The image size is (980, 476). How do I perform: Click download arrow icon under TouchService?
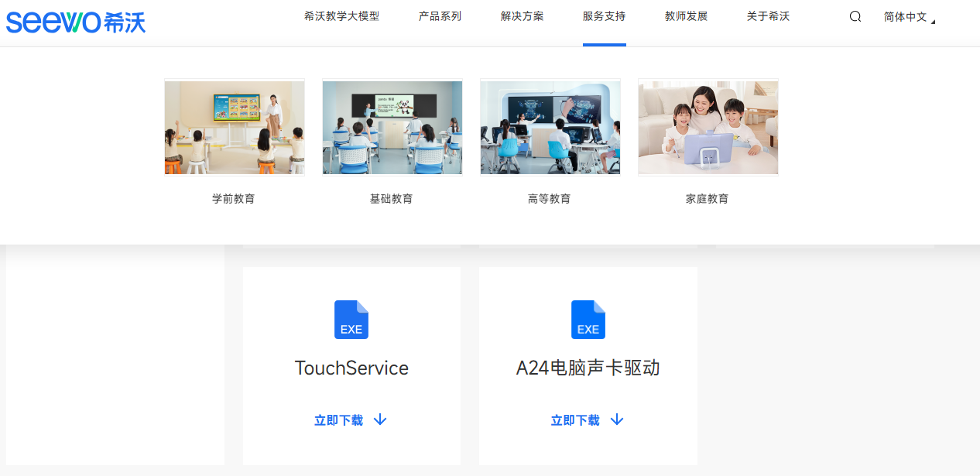coord(380,419)
